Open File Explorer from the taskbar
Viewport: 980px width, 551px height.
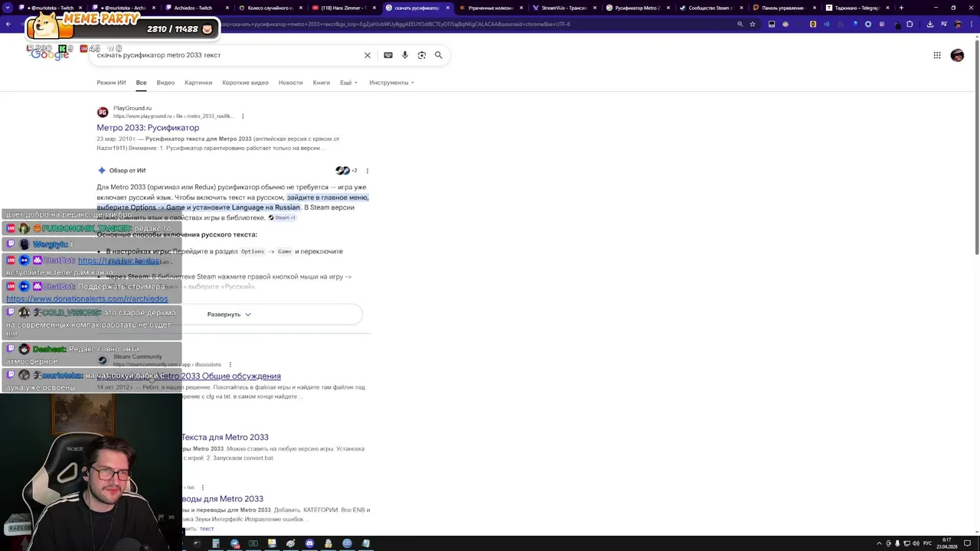pyautogui.click(x=272, y=543)
